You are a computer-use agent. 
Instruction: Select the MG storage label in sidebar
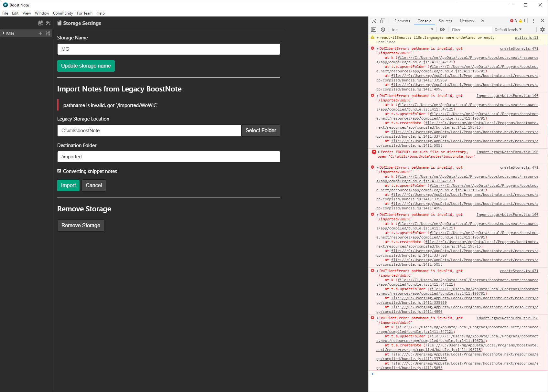point(10,33)
